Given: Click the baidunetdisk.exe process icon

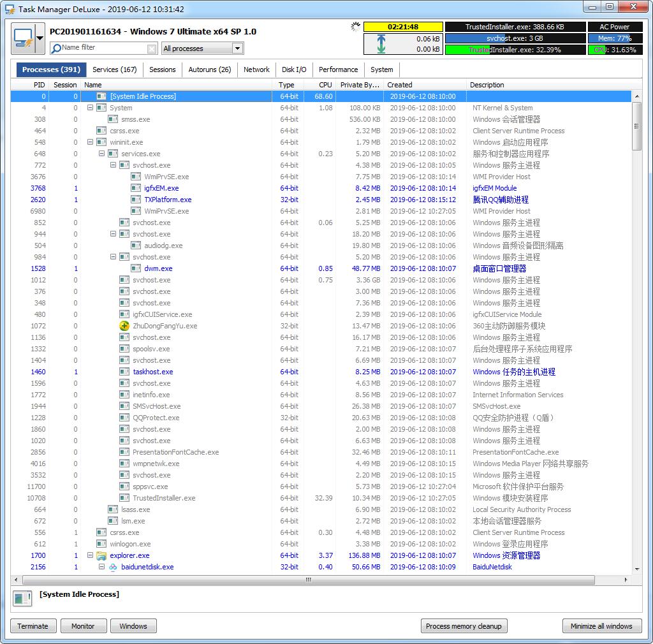Looking at the screenshot, I should pos(113,567).
